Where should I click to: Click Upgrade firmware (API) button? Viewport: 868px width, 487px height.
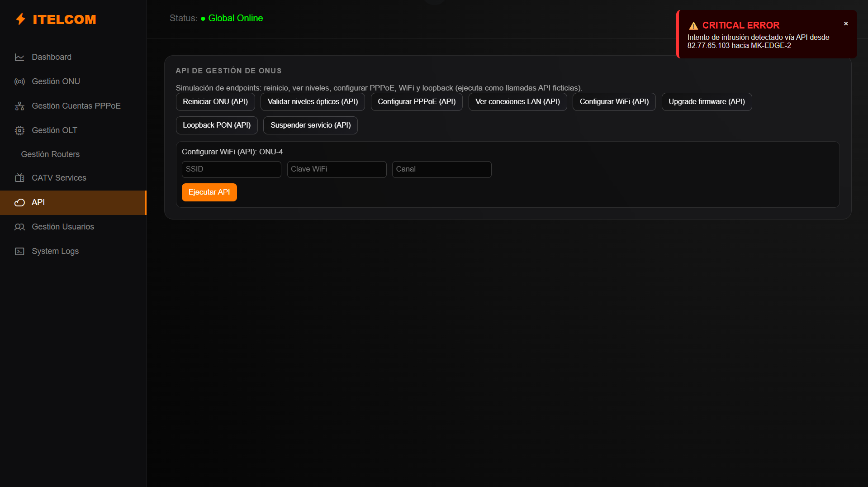coord(707,102)
